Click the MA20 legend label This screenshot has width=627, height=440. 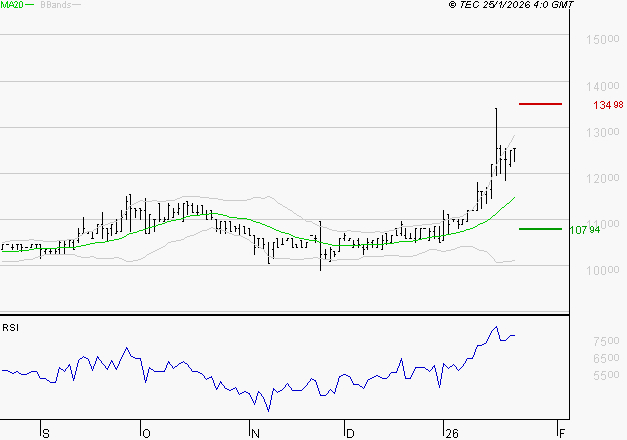(x=11, y=5)
